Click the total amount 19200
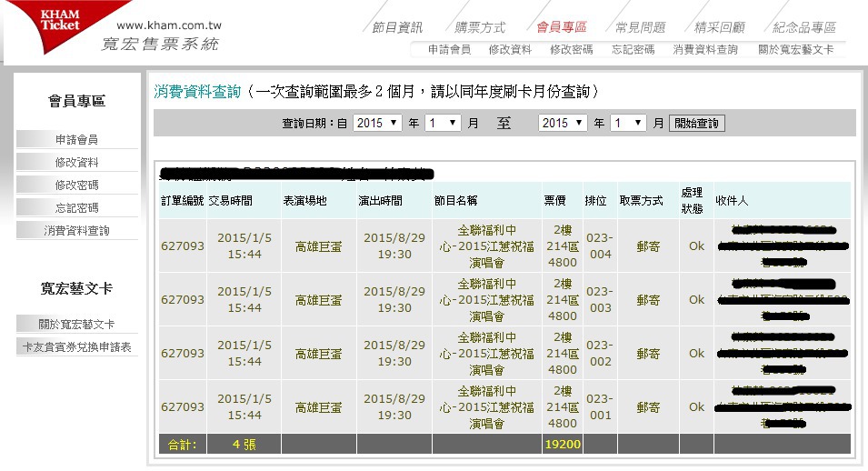Image resolution: width=868 pixels, height=471 pixels. [563, 445]
